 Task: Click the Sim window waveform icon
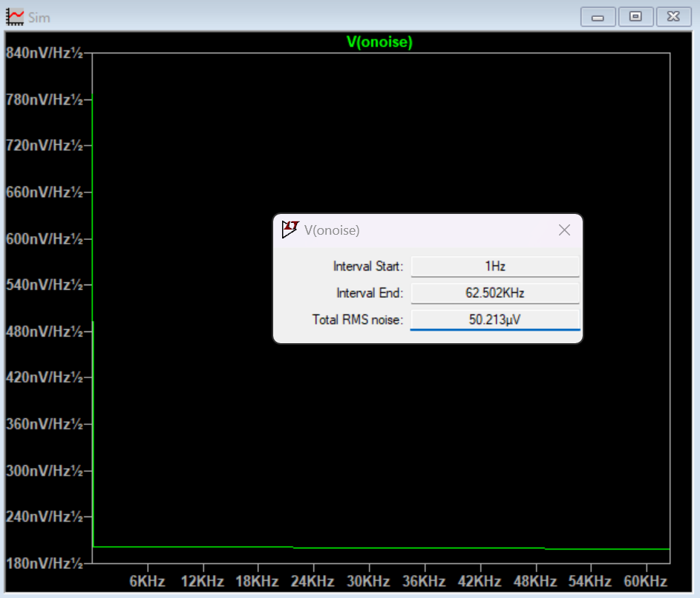[15, 17]
